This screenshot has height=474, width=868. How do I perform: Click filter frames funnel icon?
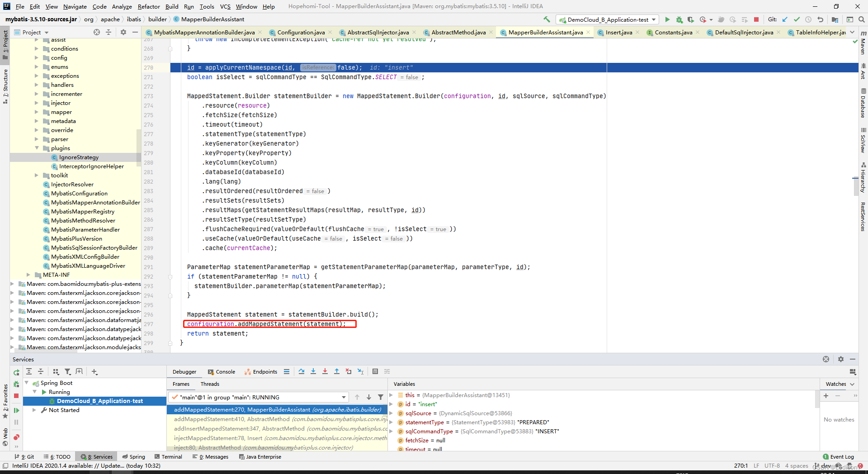click(381, 397)
